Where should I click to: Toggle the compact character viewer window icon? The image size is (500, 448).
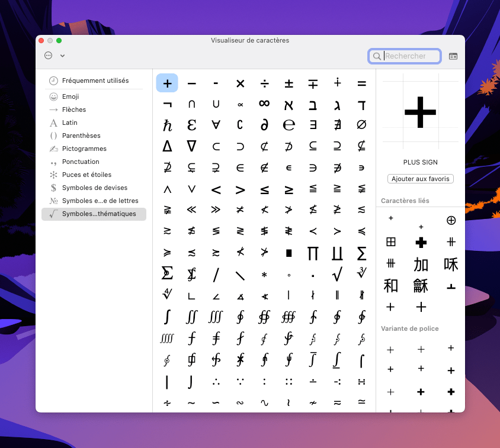(x=453, y=56)
